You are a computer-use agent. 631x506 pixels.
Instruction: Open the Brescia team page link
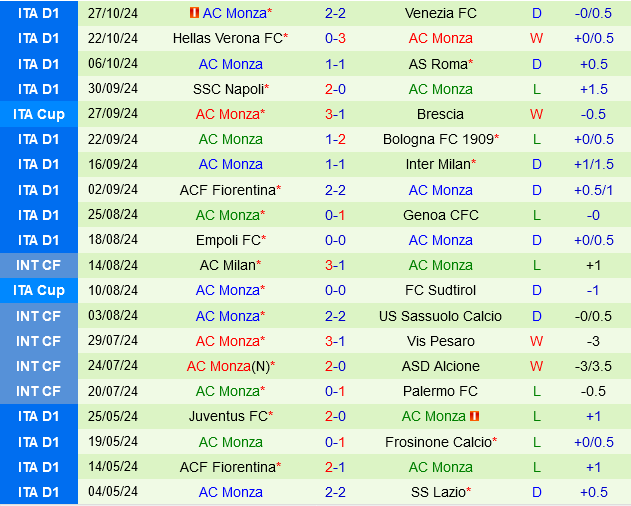(440, 114)
